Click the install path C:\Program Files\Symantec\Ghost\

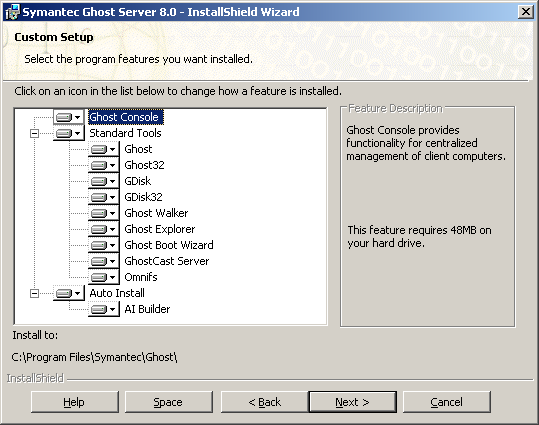[95, 357]
